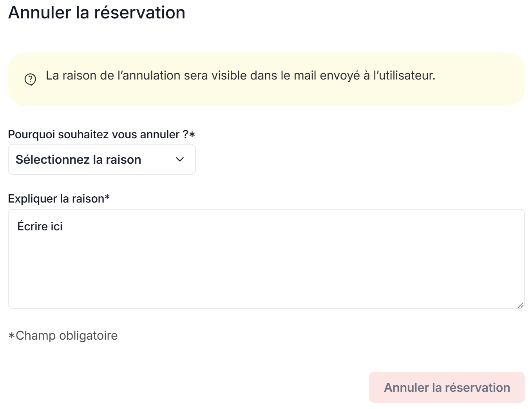Click the "Champ obligatoire" footnote
Screen dimensions: 532x409
coord(66,335)
